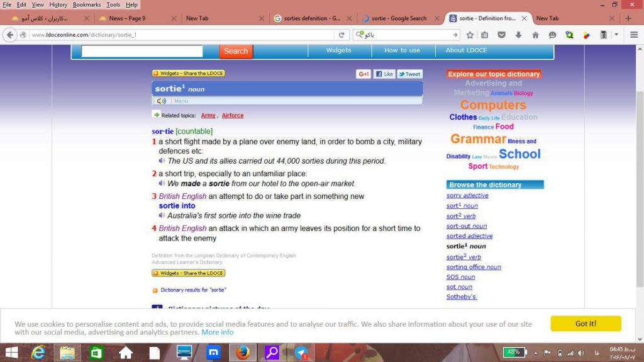Click the orange Search button
Viewport: 644px width, 362px height.
click(x=236, y=51)
